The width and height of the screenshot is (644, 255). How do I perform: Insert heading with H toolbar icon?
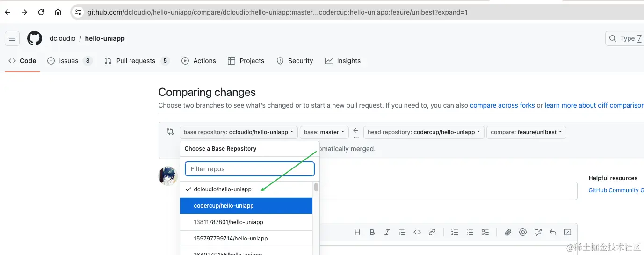point(357,232)
